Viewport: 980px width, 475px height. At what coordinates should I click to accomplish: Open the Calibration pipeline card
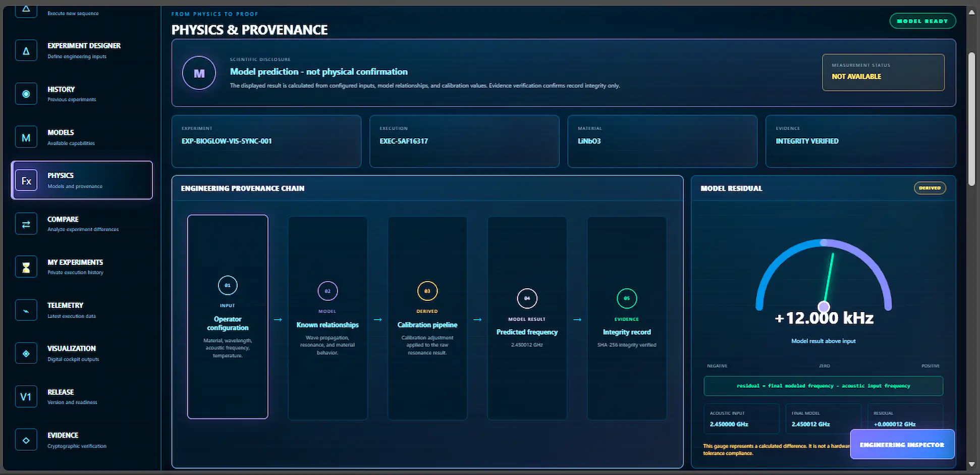coord(427,318)
